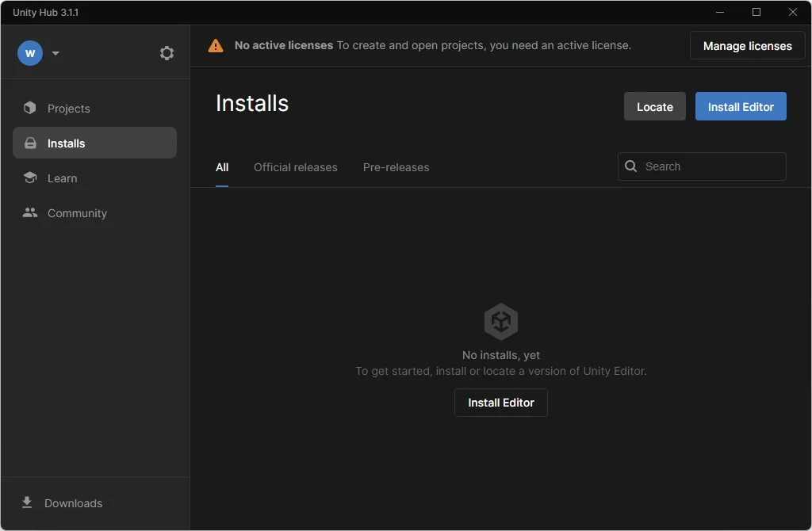Open the Community section label
812x531 pixels.
(x=77, y=213)
